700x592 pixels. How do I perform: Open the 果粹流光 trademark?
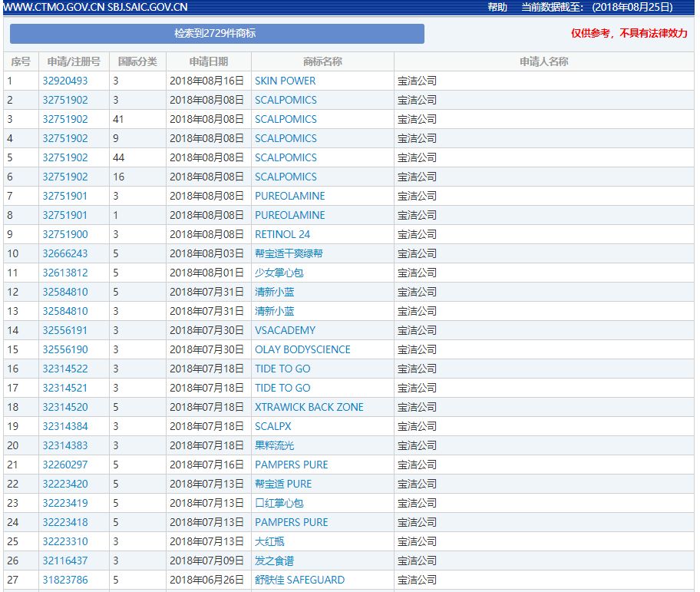tap(274, 445)
